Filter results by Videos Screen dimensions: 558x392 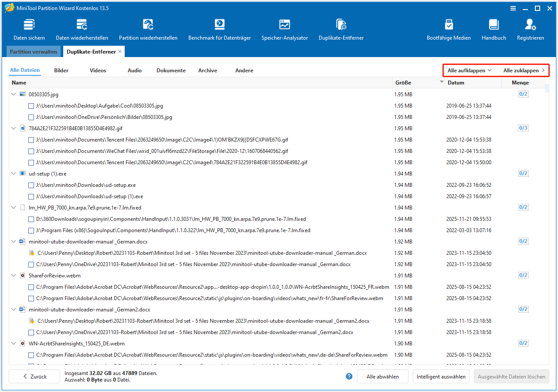[98, 70]
